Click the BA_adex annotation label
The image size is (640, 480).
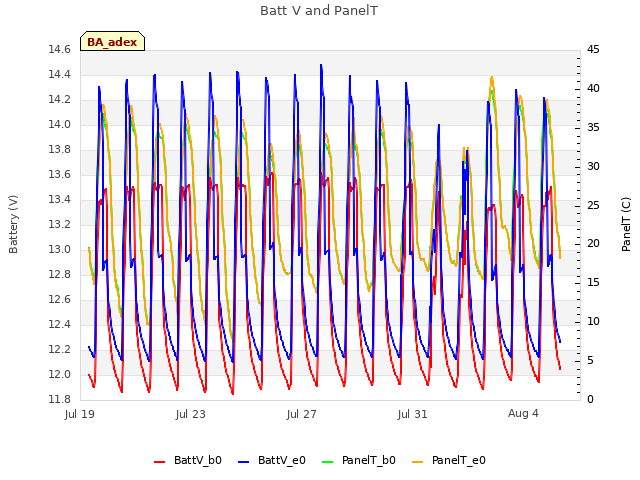(x=112, y=42)
